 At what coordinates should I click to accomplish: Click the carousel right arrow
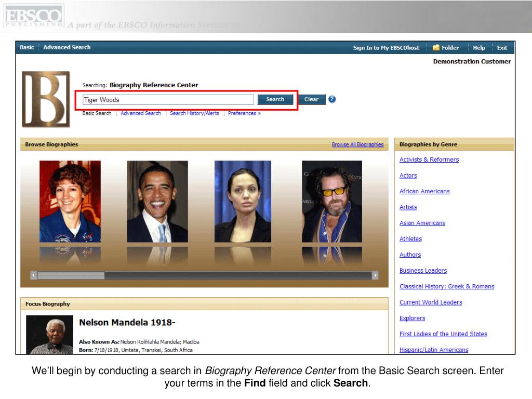[375, 275]
